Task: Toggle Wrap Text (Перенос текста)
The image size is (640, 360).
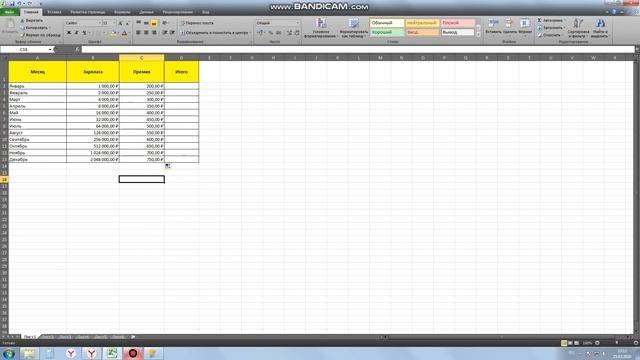Action: (197, 23)
